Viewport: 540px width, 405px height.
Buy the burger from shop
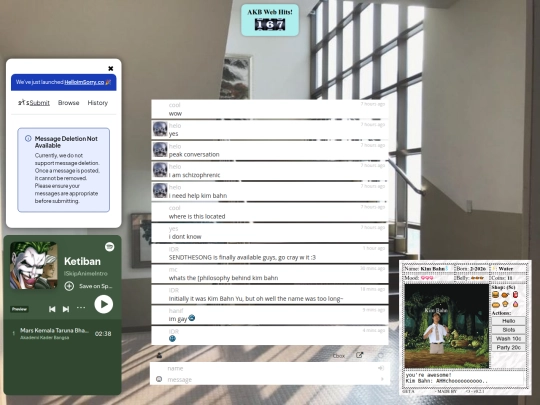[x=496, y=295]
